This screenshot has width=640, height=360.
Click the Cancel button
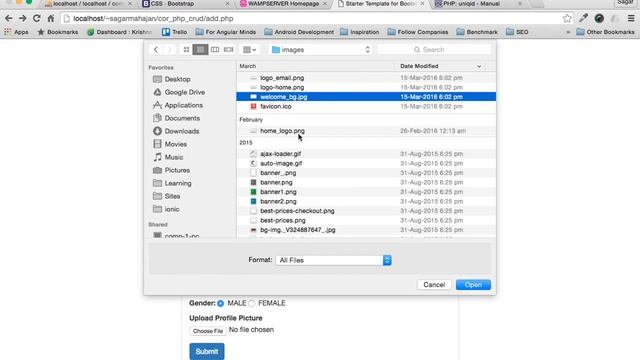pos(434,284)
